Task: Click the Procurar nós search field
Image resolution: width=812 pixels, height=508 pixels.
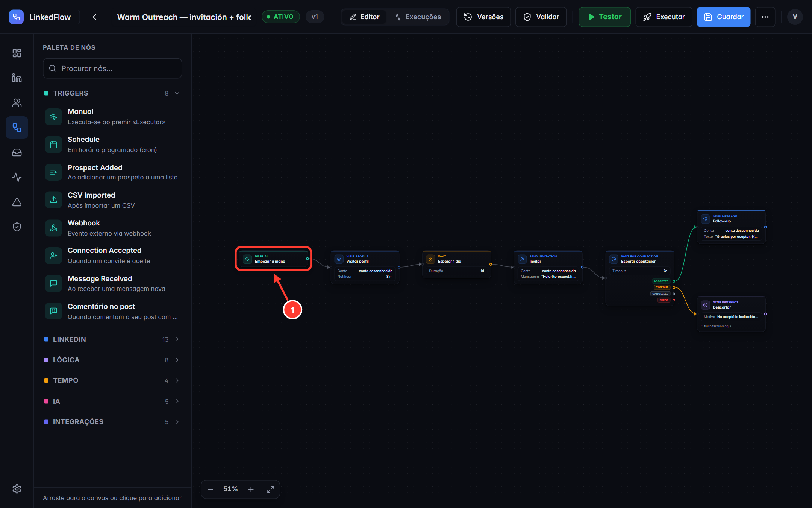Action: click(x=112, y=68)
